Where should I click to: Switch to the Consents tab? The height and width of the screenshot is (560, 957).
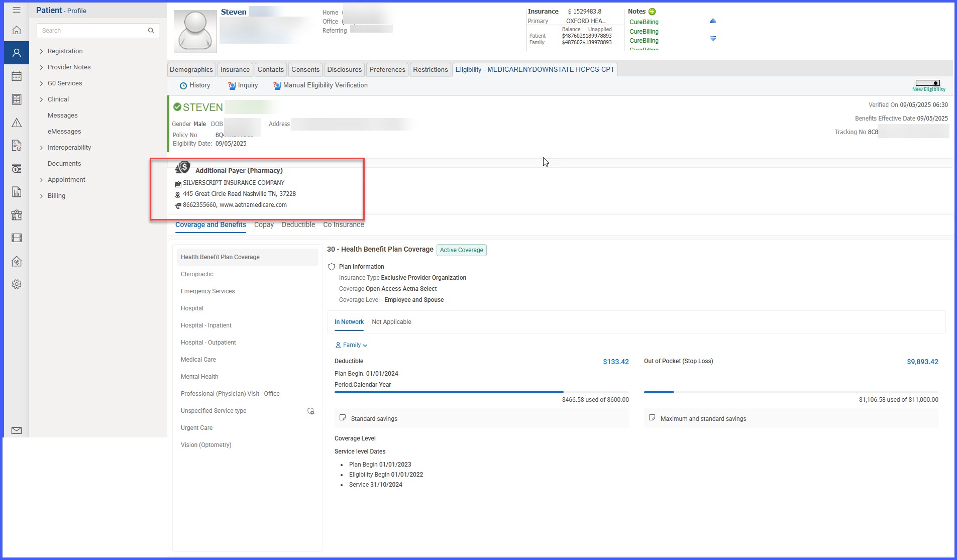tap(305, 69)
